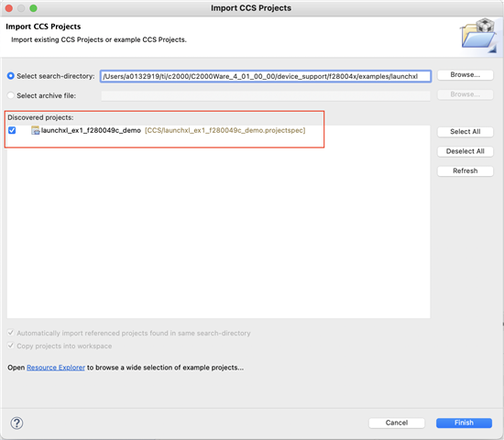
Task: Click Browse next to search-directory field
Action: [x=466, y=74]
